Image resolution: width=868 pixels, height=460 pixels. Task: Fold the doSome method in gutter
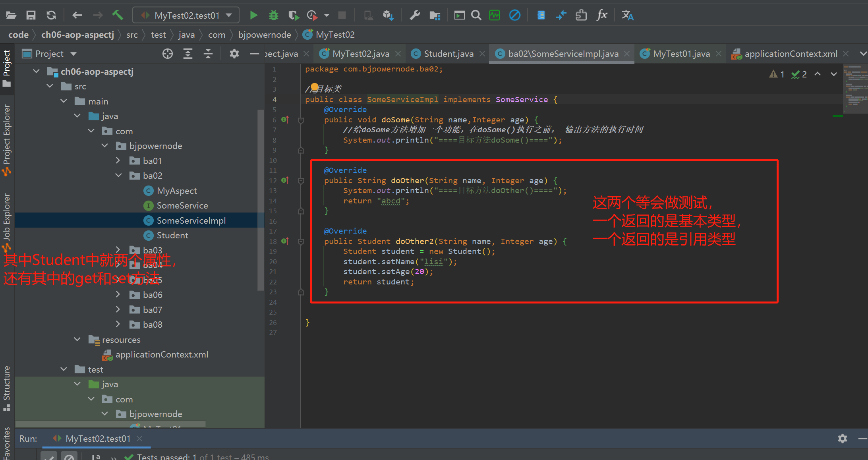[x=301, y=120]
